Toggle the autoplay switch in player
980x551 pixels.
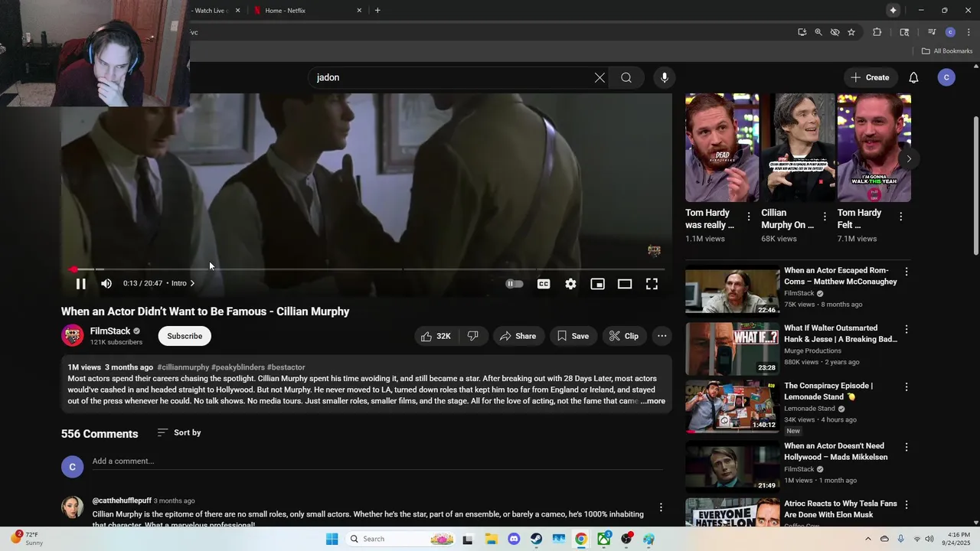514,284
